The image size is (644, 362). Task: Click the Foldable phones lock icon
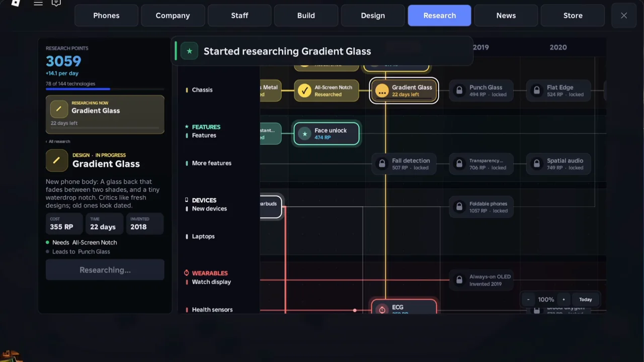tap(459, 207)
